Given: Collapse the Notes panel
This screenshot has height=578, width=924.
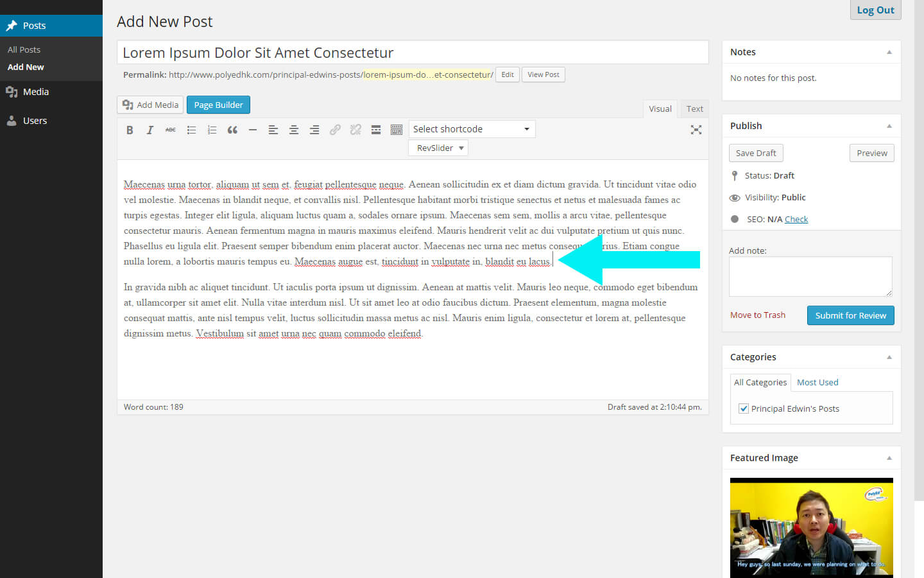Looking at the screenshot, I should (x=889, y=52).
